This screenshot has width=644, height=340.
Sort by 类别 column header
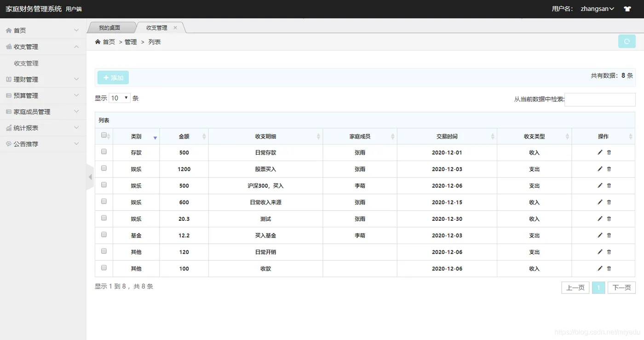(136, 136)
